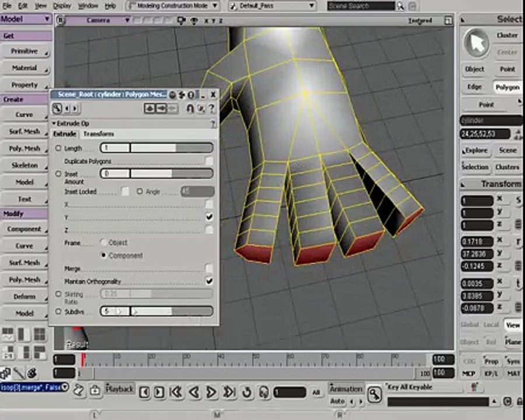Click the lock icon next to Playback

click(x=94, y=390)
